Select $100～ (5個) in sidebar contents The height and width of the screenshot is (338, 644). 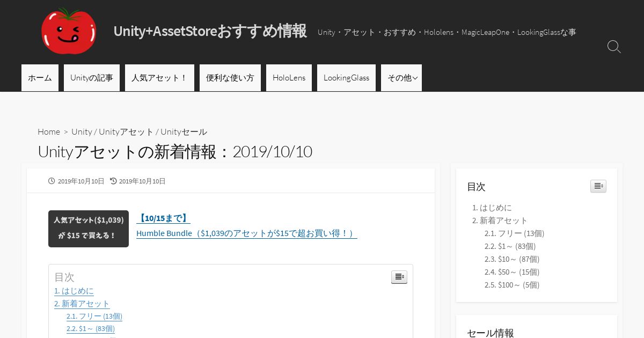click(512, 285)
